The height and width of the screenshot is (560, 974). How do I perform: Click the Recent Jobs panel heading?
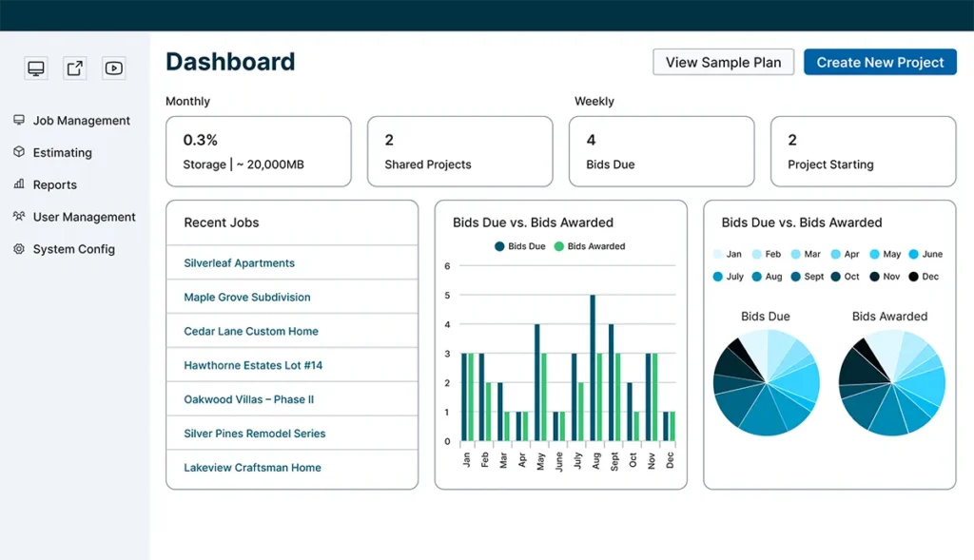221,222
